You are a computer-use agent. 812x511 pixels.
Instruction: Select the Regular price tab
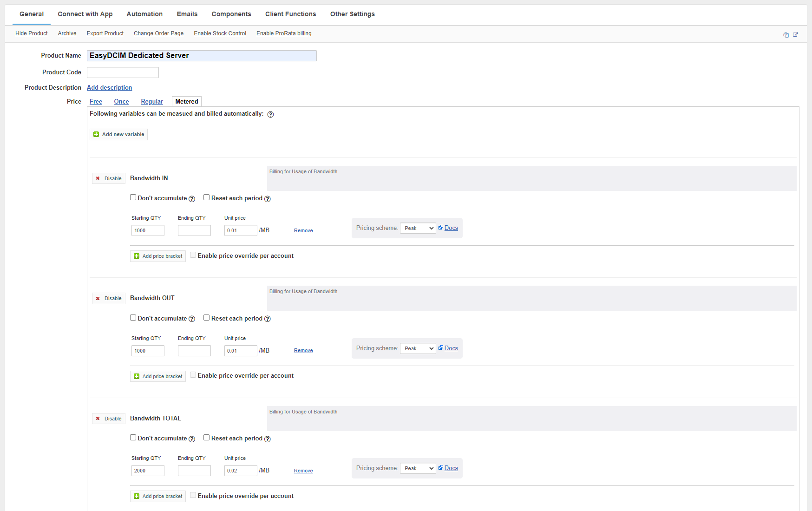pos(152,102)
